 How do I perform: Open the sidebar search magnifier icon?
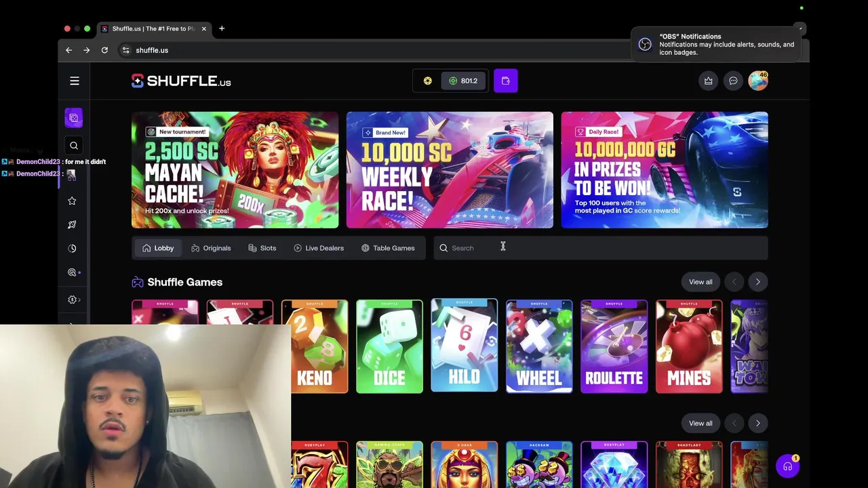(74, 145)
